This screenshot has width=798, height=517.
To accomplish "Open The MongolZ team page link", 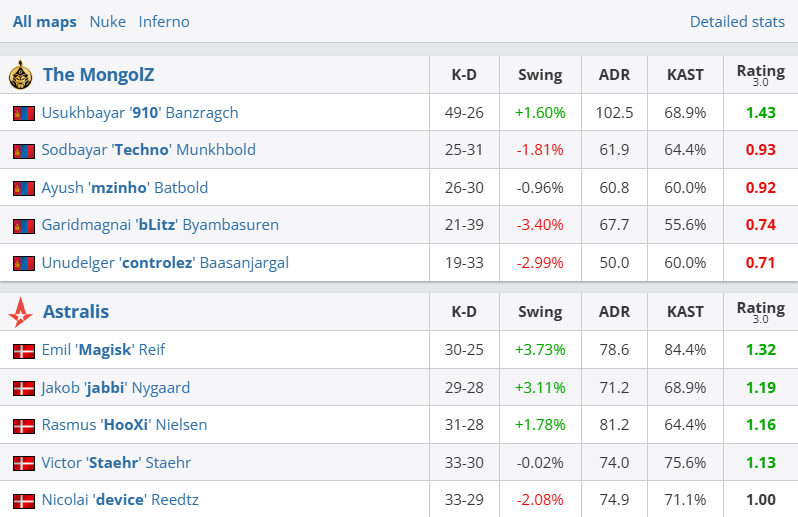I will (98, 75).
